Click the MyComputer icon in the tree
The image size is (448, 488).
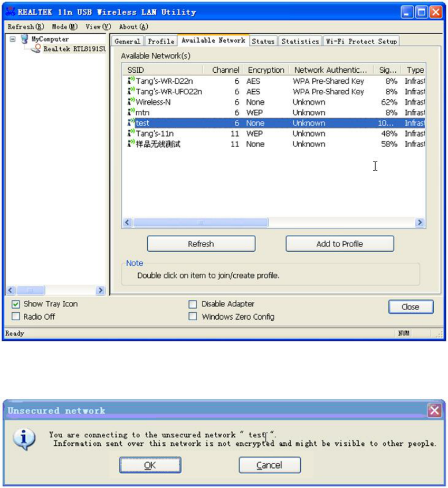click(25, 39)
